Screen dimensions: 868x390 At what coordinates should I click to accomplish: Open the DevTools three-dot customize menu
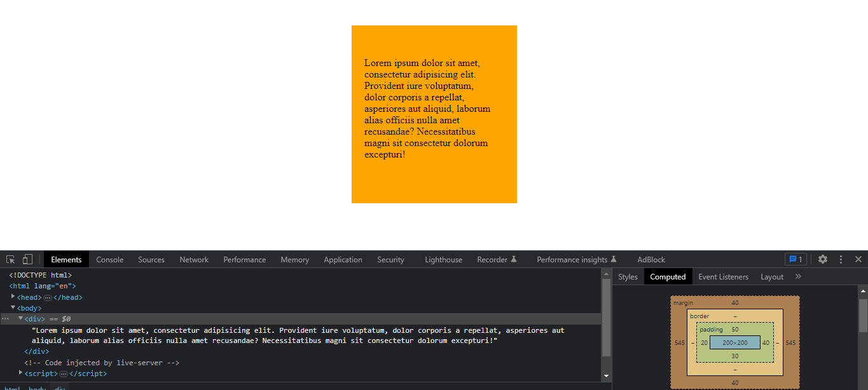(841, 259)
